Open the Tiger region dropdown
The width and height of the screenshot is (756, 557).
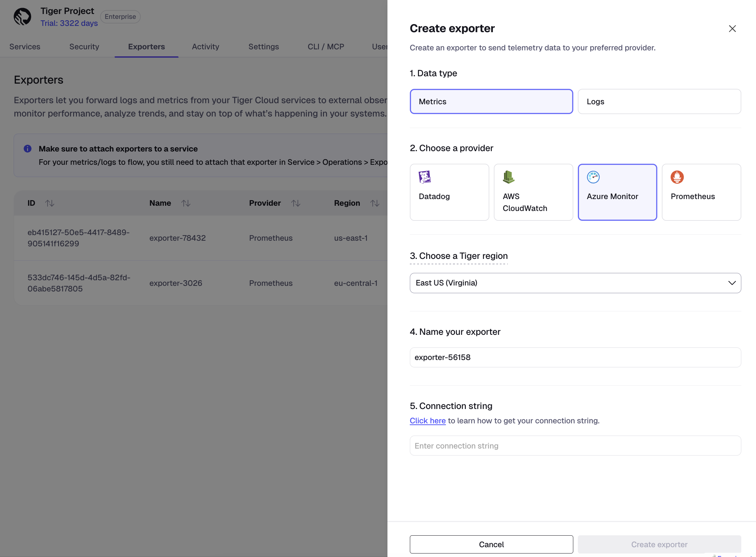(575, 283)
